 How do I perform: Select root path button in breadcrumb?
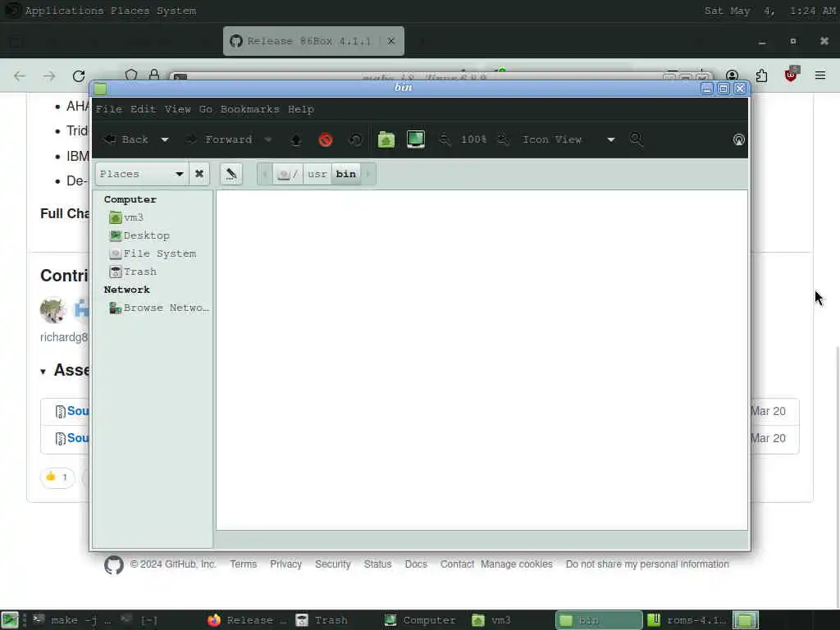288,174
